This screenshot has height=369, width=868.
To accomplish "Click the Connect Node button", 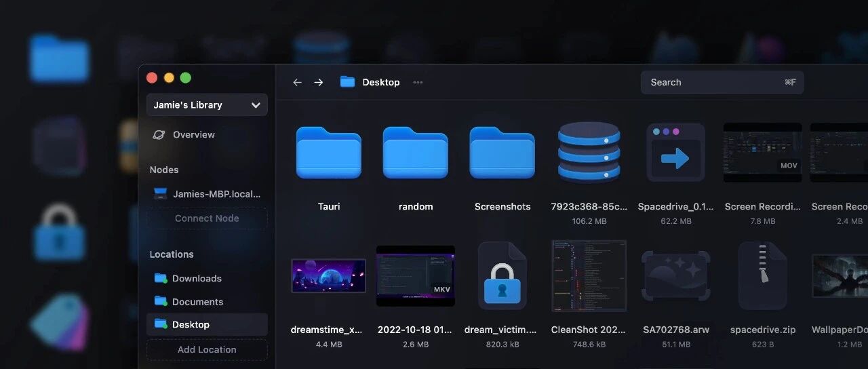I will coord(207,218).
